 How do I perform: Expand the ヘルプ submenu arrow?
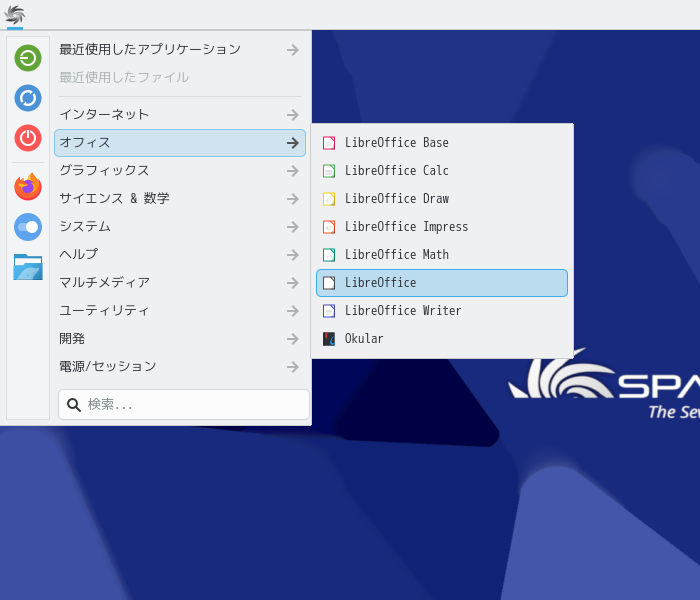293,255
